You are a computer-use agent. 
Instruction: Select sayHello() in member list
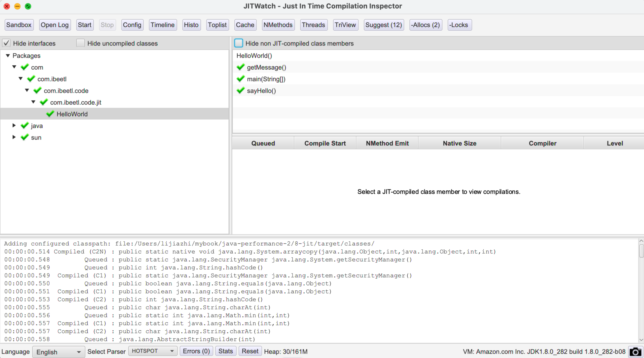pos(438,90)
